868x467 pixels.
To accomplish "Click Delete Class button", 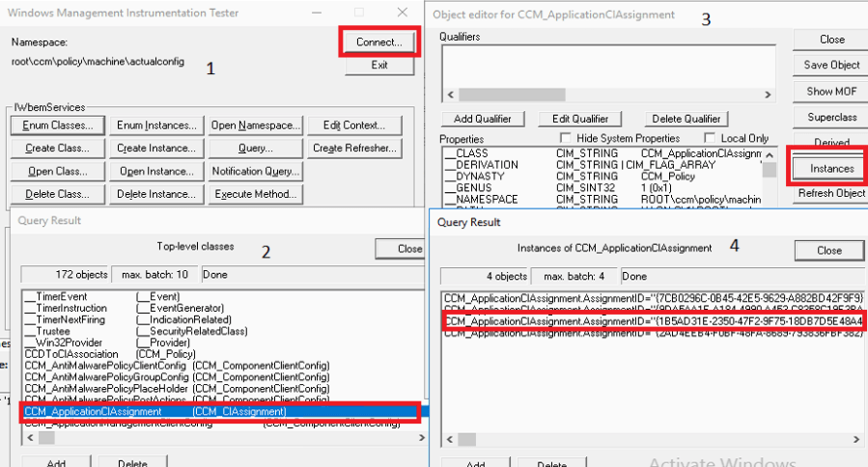I will click(x=58, y=194).
